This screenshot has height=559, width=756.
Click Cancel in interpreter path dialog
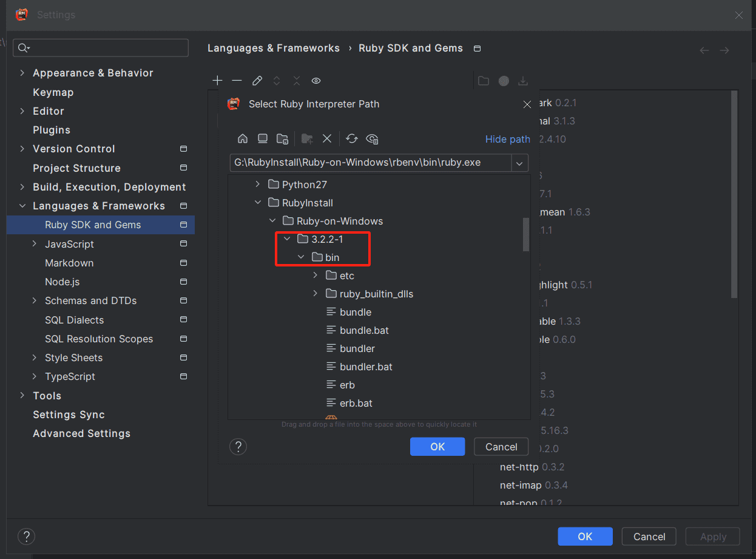pos(501,447)
